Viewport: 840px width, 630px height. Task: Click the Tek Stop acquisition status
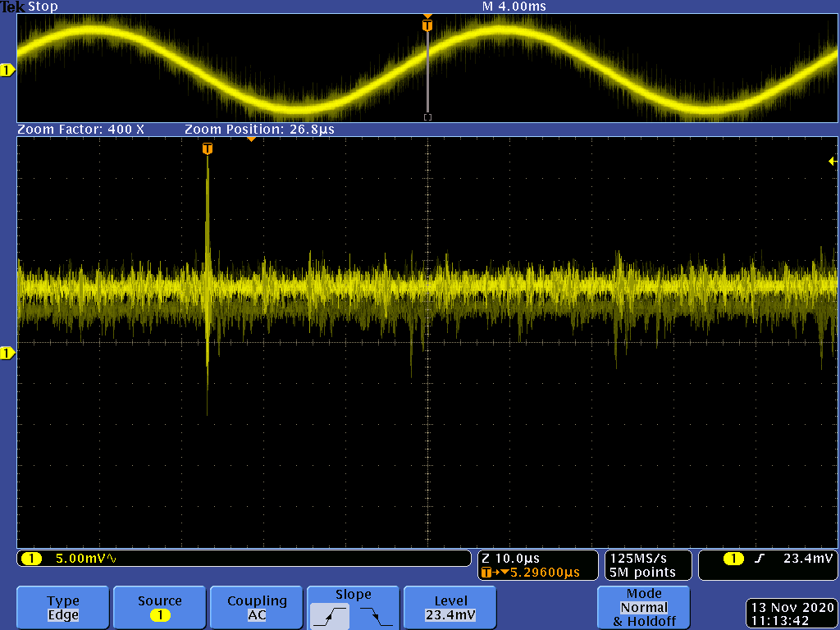[x=29, y=7]
